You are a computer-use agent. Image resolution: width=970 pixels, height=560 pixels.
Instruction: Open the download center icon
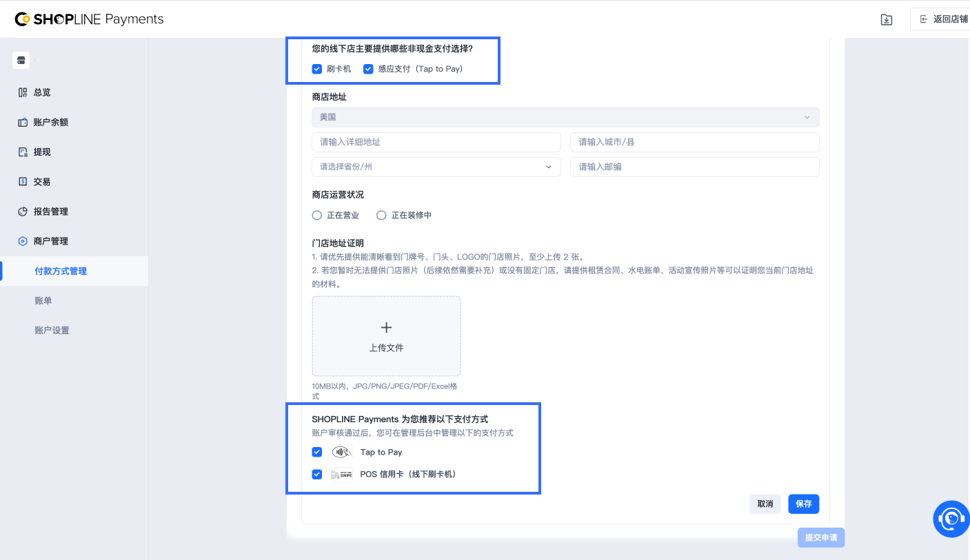[887, 20]
